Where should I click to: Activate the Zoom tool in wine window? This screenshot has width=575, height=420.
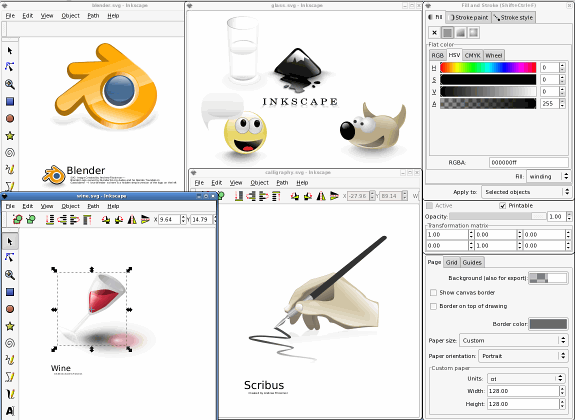10,275
